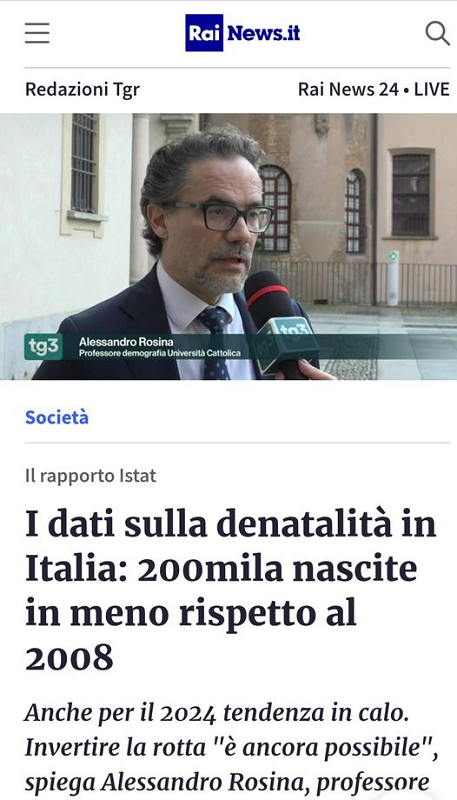Open the Rai News 24 LIVE stream
Screen dimensions: 457x800
click(373, 89)
